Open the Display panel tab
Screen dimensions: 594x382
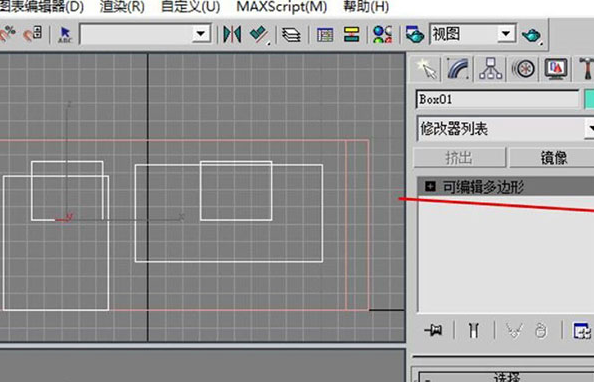coord(556,69)
